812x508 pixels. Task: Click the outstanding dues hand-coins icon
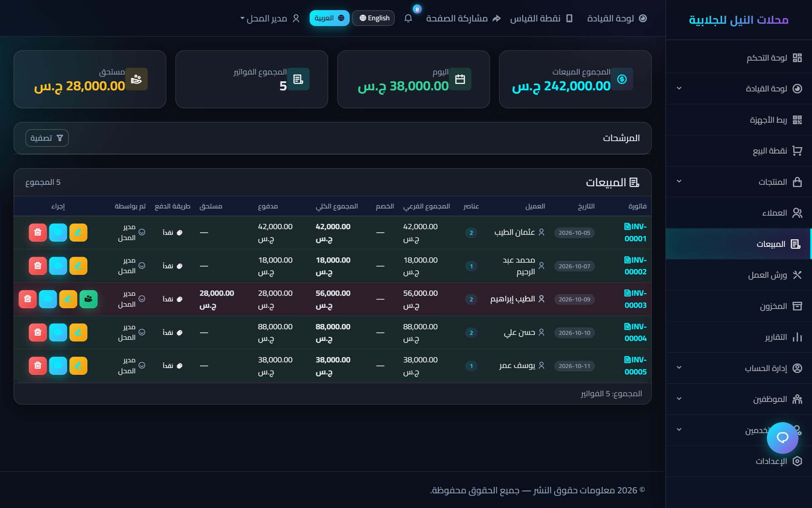pyautogui.click(x=136, y=79)
